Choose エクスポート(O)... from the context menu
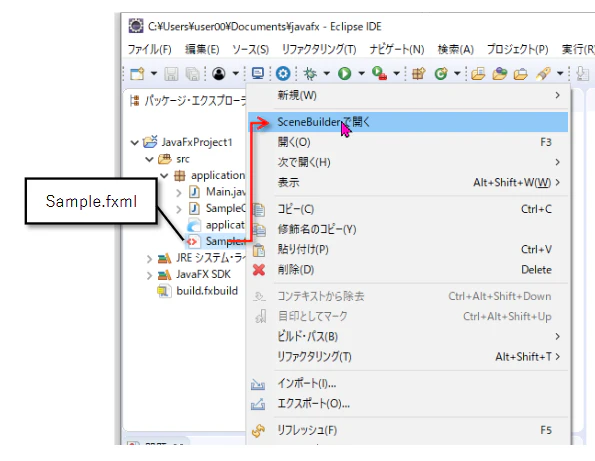Screen dimensions: 595x461 [408, 404]
